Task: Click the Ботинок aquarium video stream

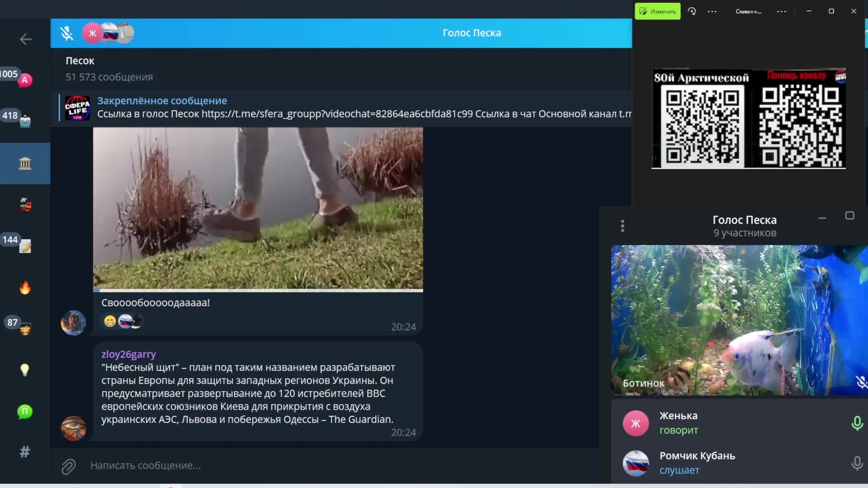Action: 739,320
